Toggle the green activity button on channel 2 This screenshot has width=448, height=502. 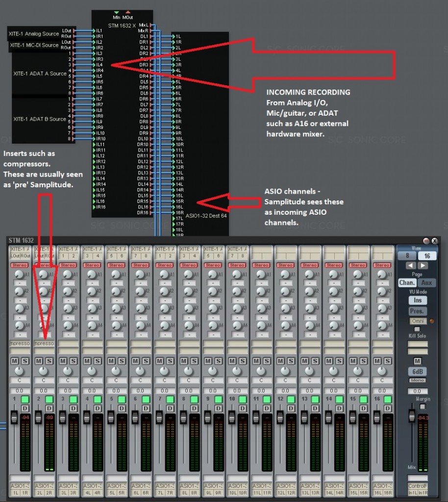point(50,399)
